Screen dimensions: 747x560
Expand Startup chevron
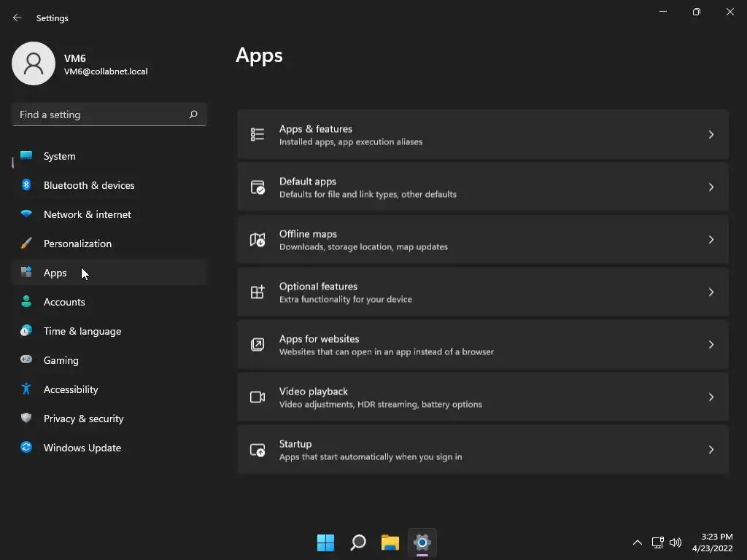click(x=711, y=449)
